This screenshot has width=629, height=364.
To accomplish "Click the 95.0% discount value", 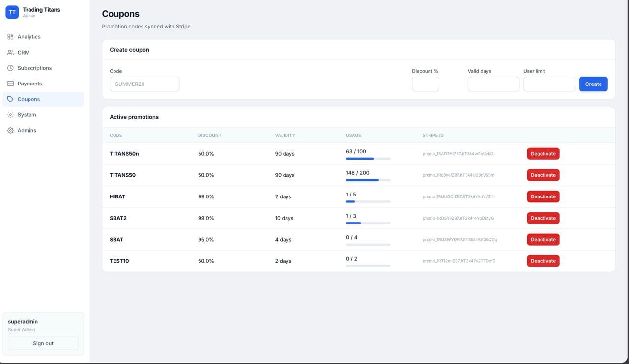I will (206, 240).
